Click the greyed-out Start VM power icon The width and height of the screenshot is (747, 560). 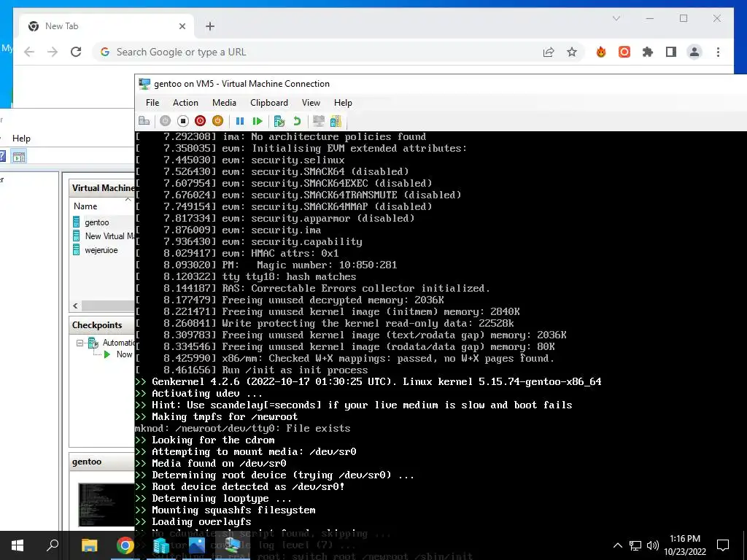[x=166, y=121]
